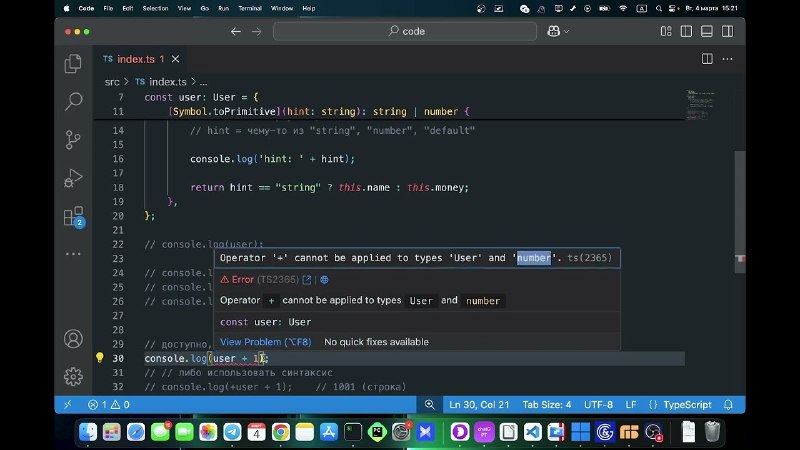
Task: Click the src breadcrumb
Action: coord(112,82)
